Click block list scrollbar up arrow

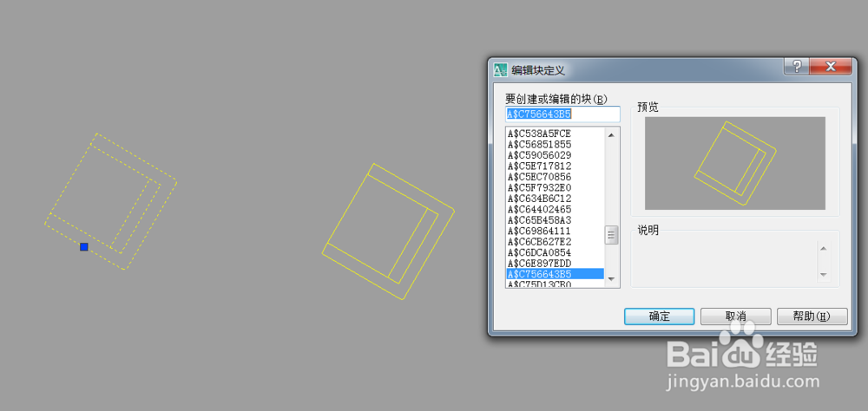611,134
